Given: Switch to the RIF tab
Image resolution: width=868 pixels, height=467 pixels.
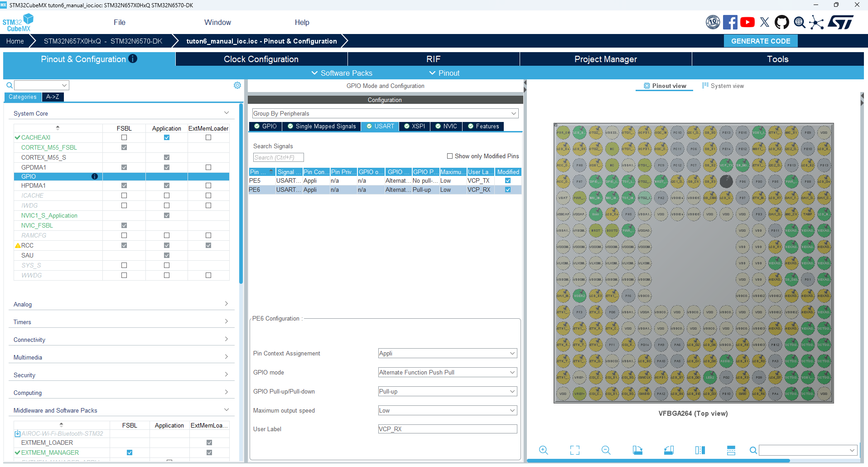Looking at the screenshot, I should (x=434, y=59).
